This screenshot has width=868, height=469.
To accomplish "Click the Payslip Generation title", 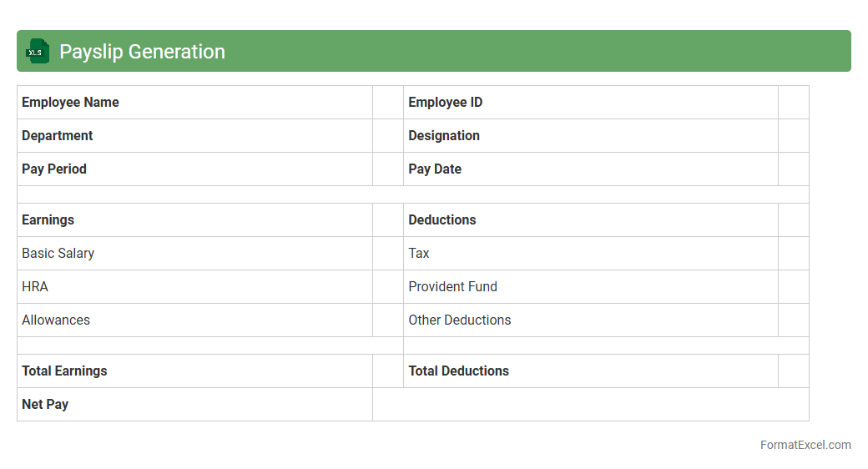I will click(142, 52).
